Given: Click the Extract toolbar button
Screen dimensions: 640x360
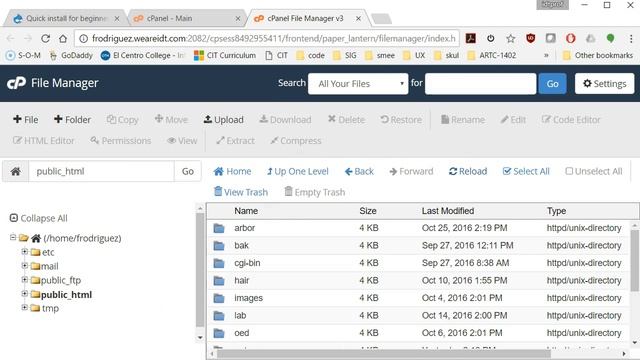Looking at the screenshot, I should point(236,141).
